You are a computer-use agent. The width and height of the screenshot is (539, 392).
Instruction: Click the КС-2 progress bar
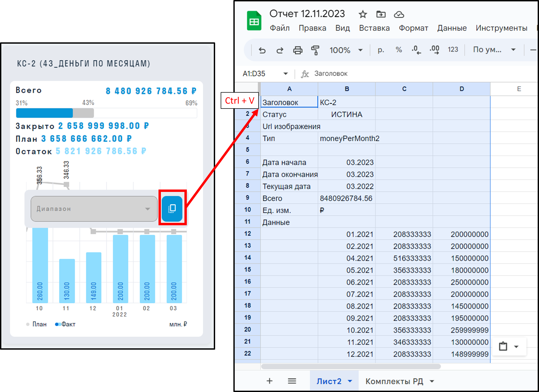pyautogui.click(x=106, y=113)
